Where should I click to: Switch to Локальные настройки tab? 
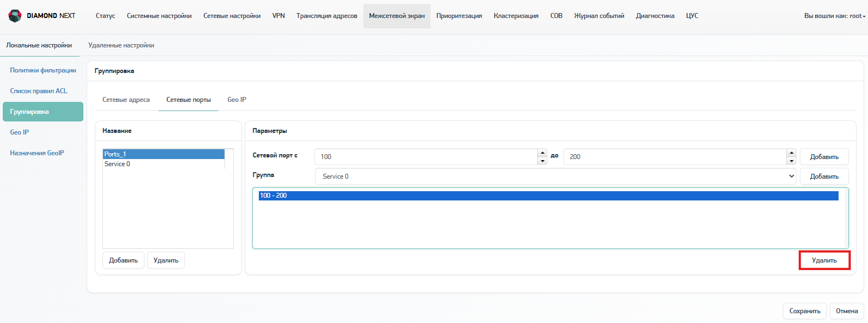point(39,45)
